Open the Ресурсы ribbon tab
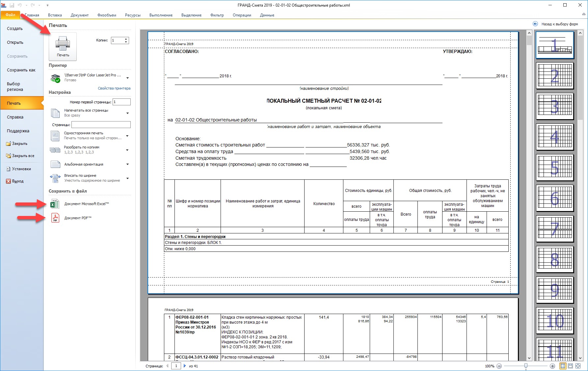 [x=133, y=15]
